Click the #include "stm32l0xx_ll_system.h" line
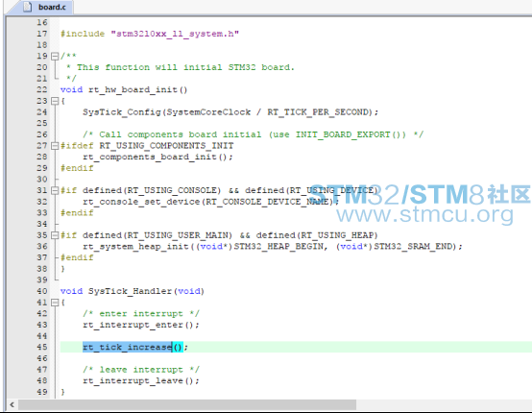This screenshot has height=413, width=532. [150, 34]
